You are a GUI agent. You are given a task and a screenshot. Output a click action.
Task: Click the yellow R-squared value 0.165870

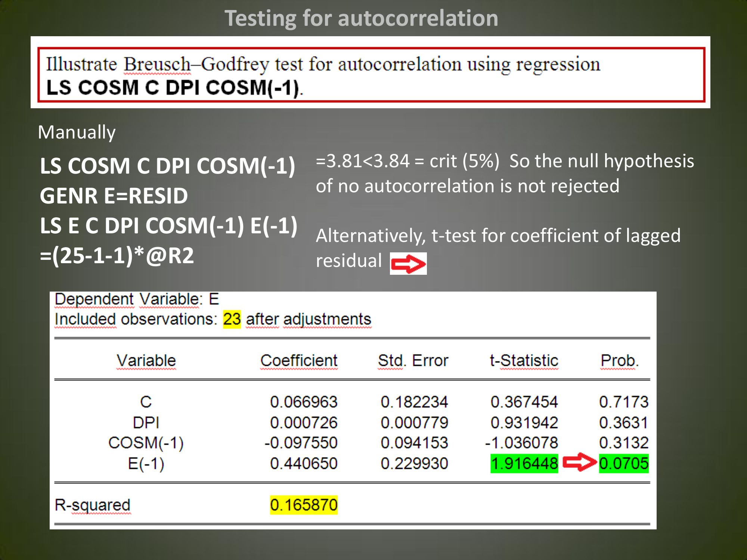coord(304,505)
